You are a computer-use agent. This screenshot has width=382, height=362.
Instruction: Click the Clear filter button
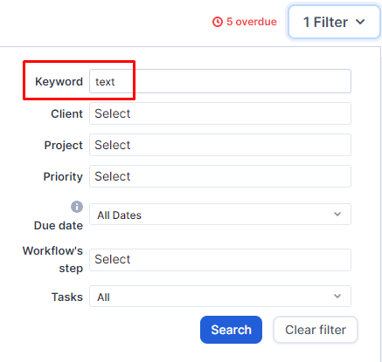pyautogui.click(x=315, y=330)
